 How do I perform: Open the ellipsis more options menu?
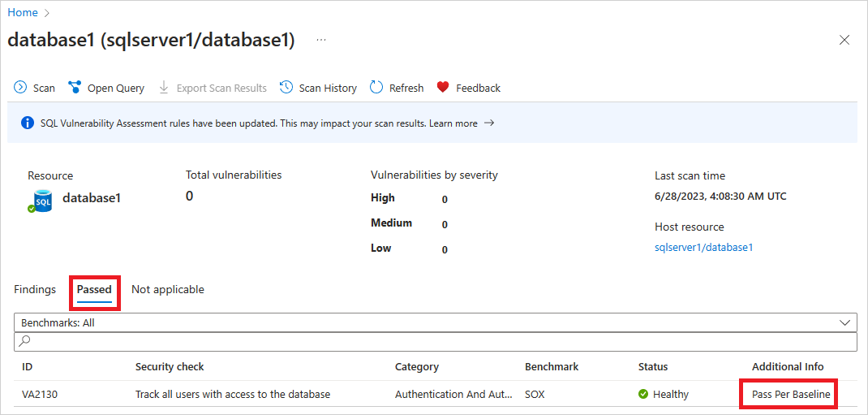point(321,40)
